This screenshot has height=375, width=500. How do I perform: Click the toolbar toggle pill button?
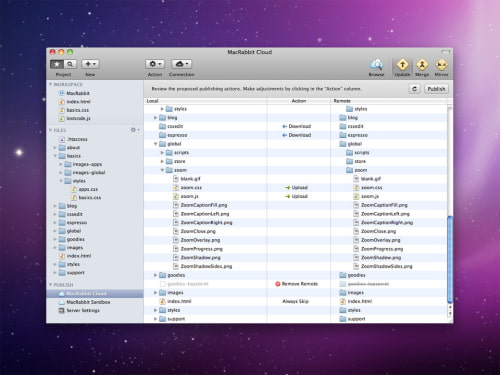(x=445, y=52)
